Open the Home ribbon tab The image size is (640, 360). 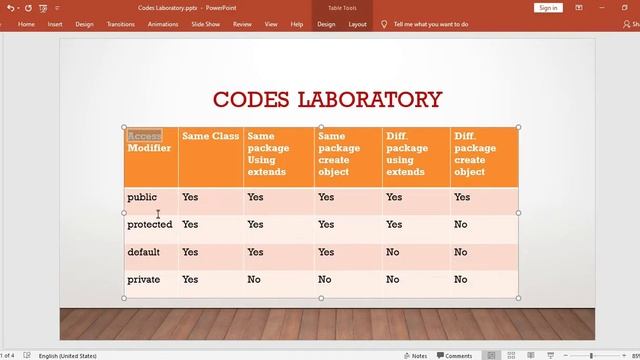click(26, 24)
